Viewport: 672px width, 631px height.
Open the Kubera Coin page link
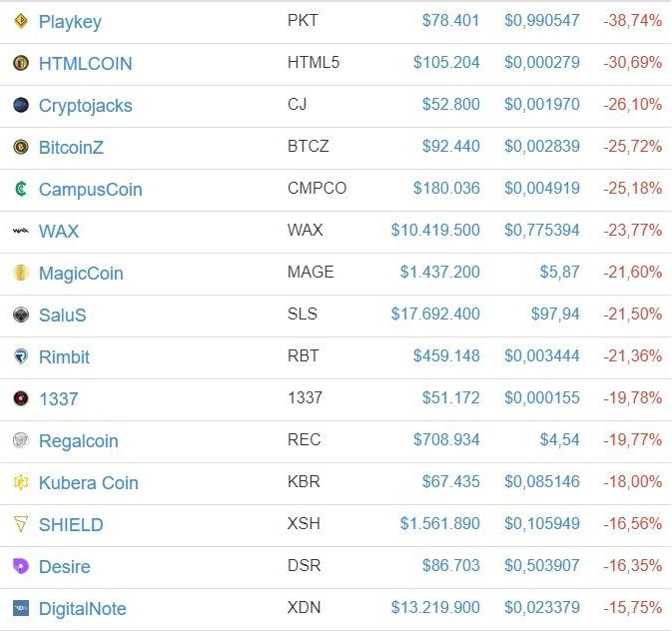click(88, 482)
